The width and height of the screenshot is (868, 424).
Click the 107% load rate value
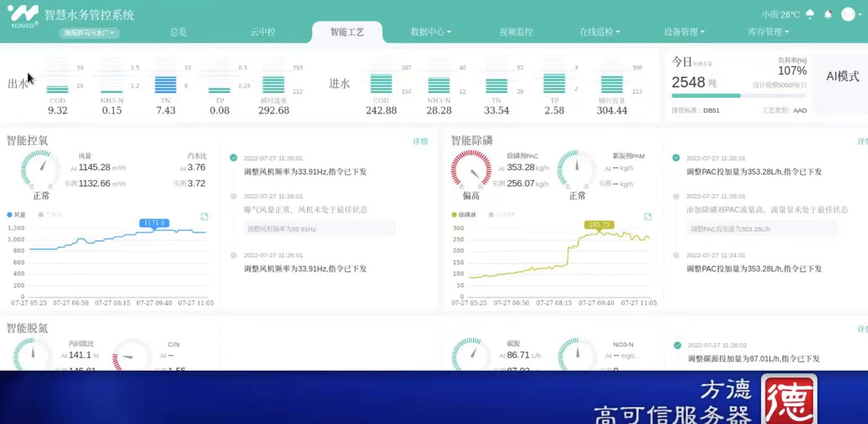point(792,71)
